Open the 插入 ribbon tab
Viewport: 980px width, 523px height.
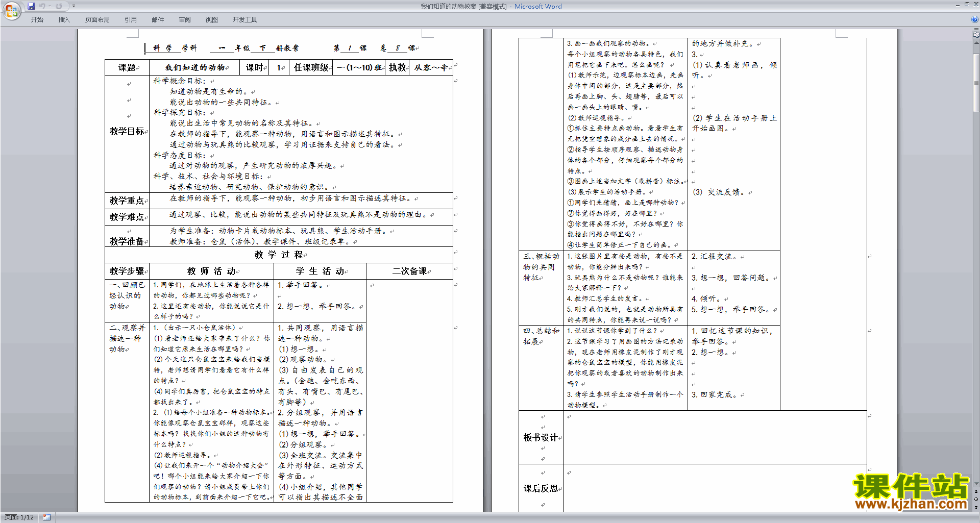(64, 19)
